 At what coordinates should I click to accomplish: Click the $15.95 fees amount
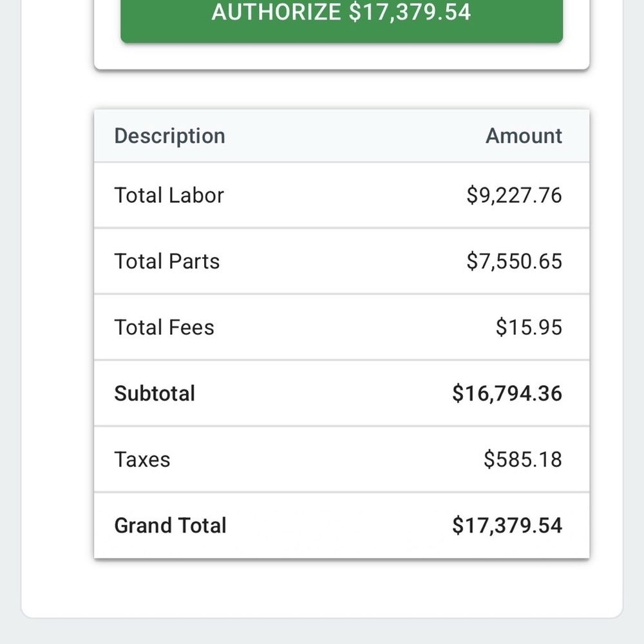[529, 327]
